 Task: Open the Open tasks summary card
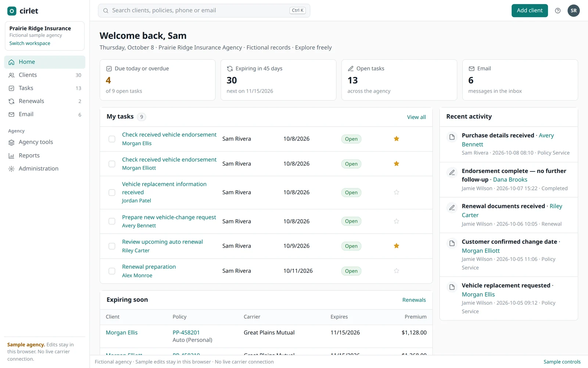tap(399, 80)
